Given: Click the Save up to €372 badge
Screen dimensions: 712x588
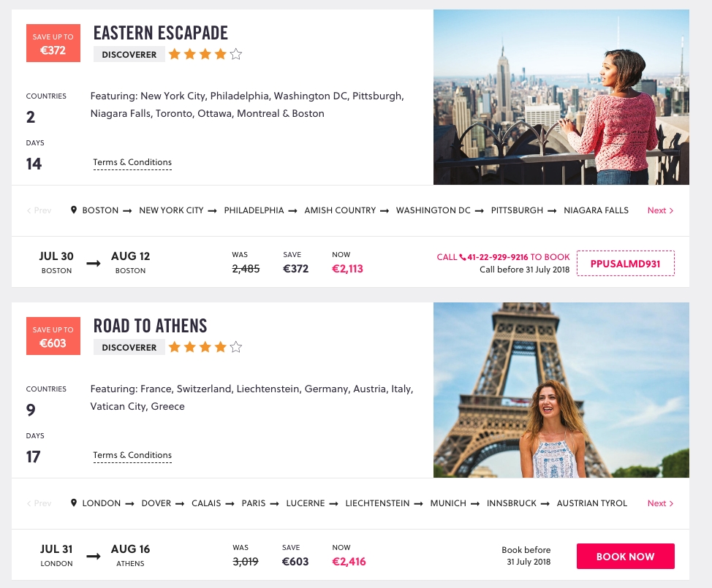Looking at the screenshot, I should [53, 44].
